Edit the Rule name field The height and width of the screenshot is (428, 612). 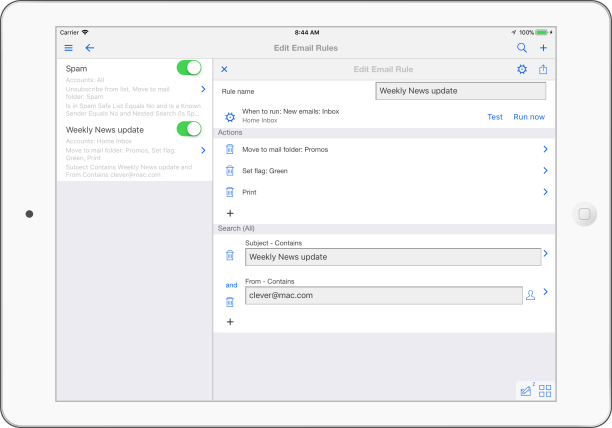(x=461, y=91)
